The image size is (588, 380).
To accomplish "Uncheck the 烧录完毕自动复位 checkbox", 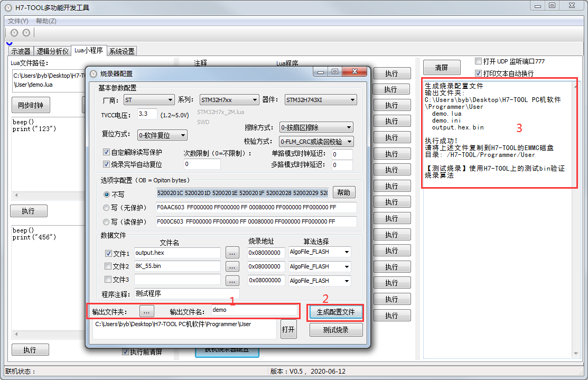I will (x=106, y=164).
